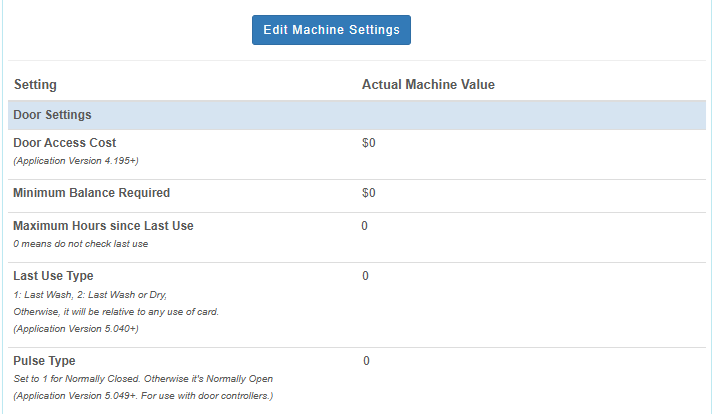Click the Minimum Balance Required $0 value

[x=368, y=193]
